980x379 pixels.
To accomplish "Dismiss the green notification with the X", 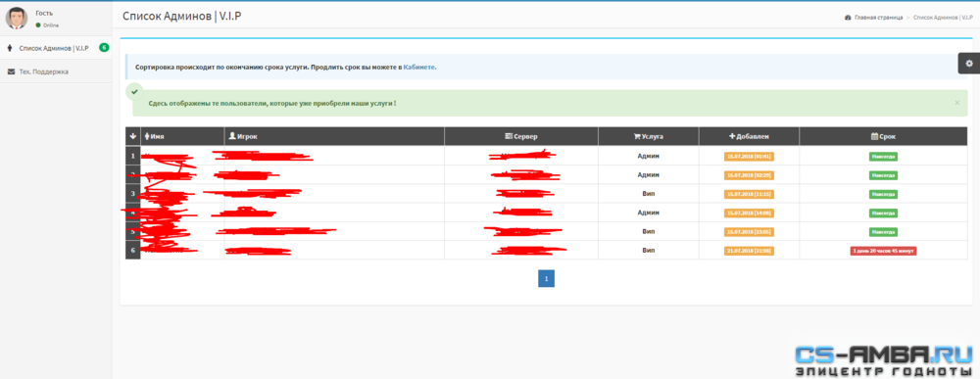I will 956,103.
